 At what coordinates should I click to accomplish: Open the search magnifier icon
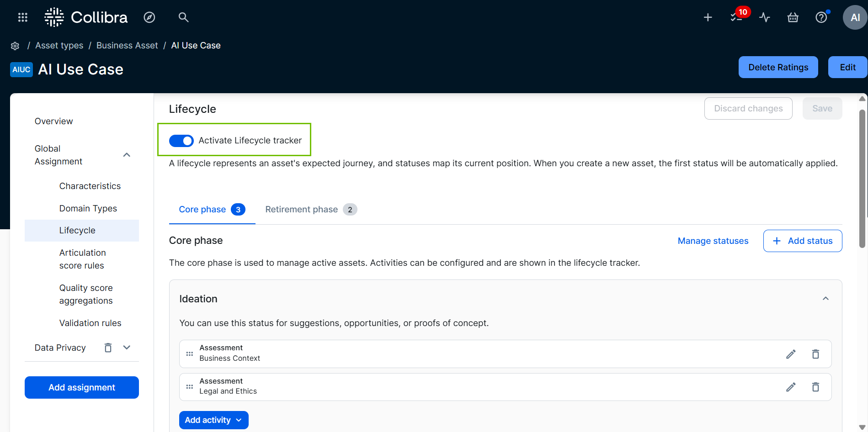pyautogui.click(x=183, y=17)
